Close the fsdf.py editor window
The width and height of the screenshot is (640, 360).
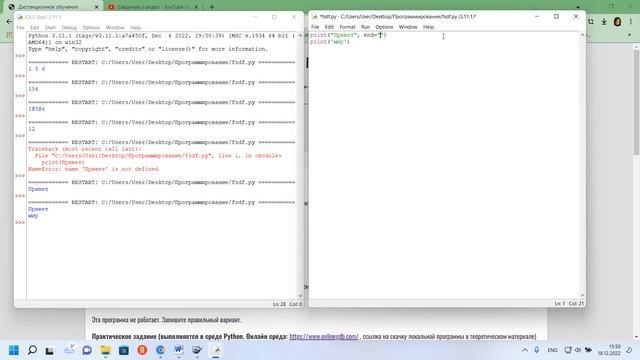click(x=576, y=16)
